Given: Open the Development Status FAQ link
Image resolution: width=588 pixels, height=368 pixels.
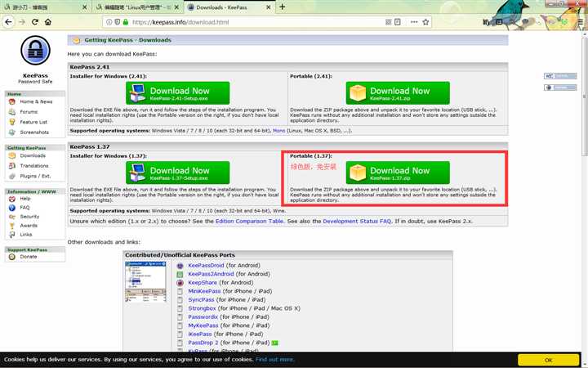Looking at the screenshot, I should pyautogui.click(x=357, y=221).
